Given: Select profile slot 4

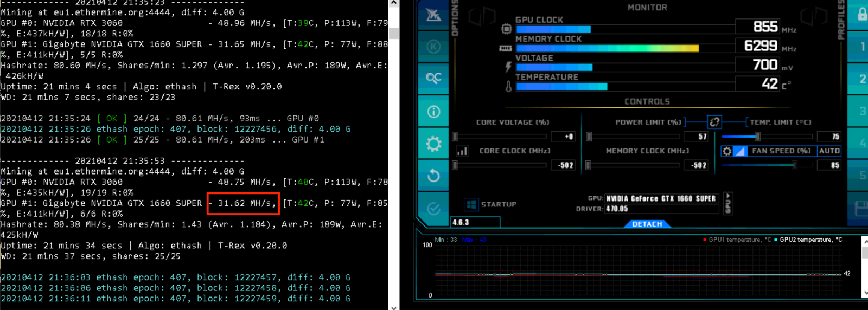Looking at the screenshot, I should [861, 144].
